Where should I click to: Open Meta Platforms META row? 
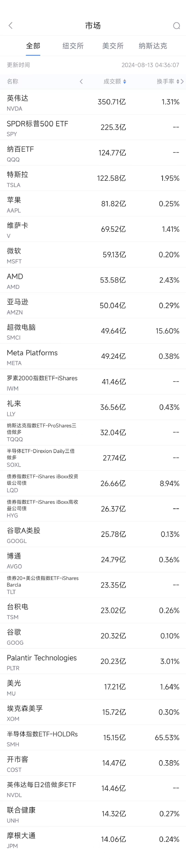pyautogui.click(x=93, y=356)
